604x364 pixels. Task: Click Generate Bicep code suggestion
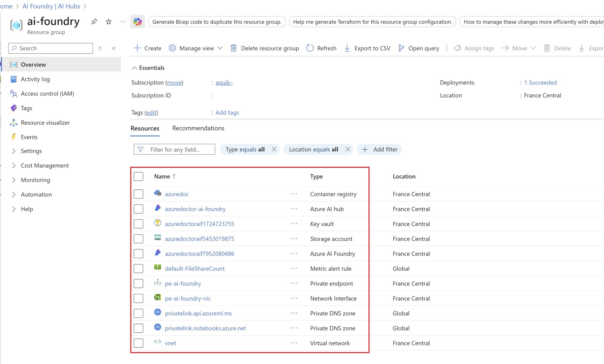(217, 22)
